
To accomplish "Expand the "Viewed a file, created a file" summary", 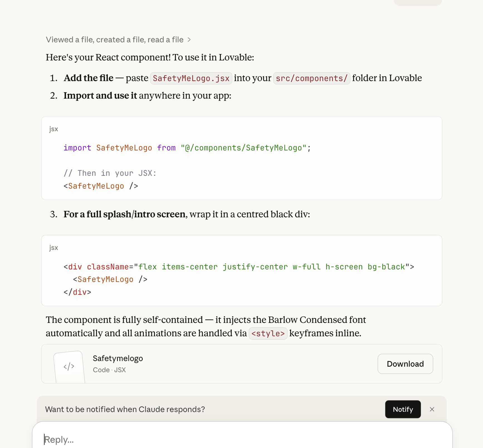I will point(114,40).
